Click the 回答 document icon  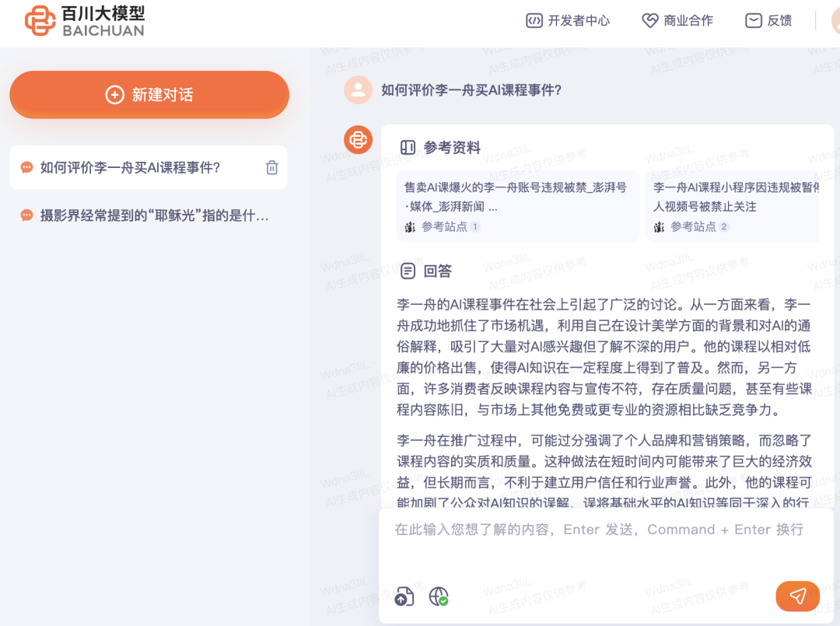pyautogui.click(x=408, y=271)
